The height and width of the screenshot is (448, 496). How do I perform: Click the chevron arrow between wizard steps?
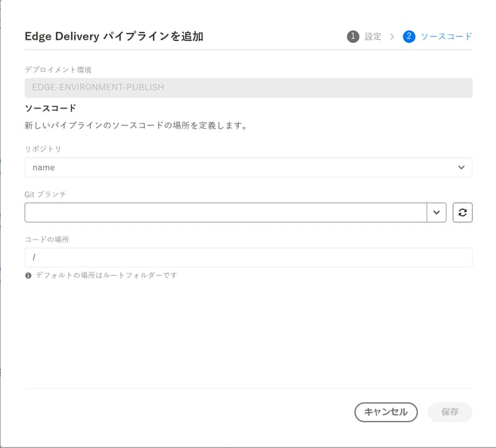(x=392, y=37)
